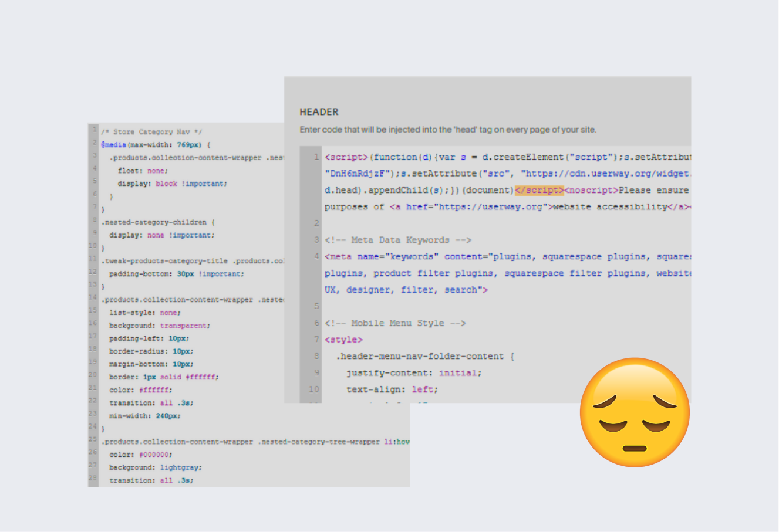Click the 'float: none;' declaration
The height and width of the screenshot is (532, 779).
[x=143, y=171]
